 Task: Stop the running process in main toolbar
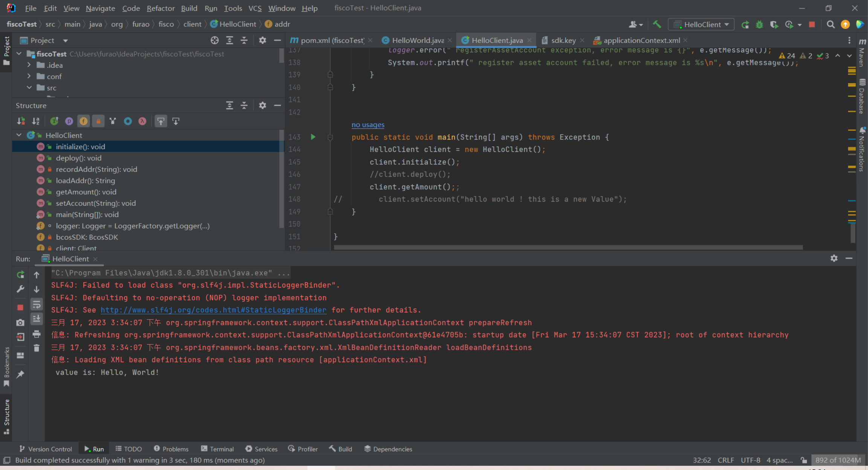click(x=812, y=24)
